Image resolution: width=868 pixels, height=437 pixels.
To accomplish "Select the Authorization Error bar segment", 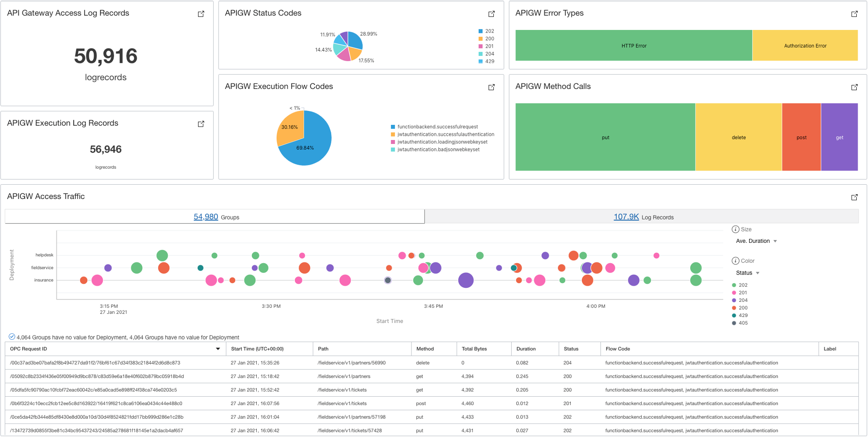I will click(x=805, y=45).
